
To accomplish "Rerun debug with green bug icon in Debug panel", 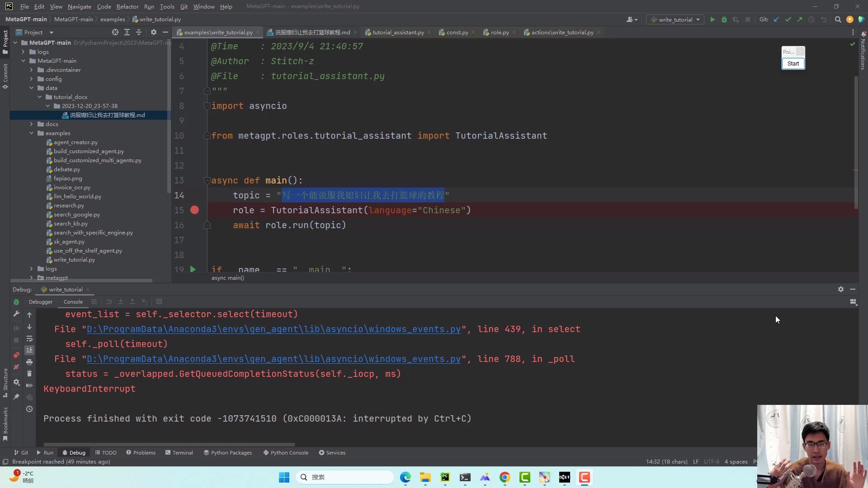I will coord(16,302).
